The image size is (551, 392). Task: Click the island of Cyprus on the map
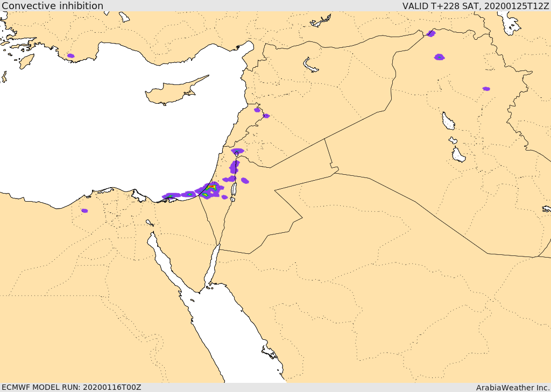coord(172,92)
